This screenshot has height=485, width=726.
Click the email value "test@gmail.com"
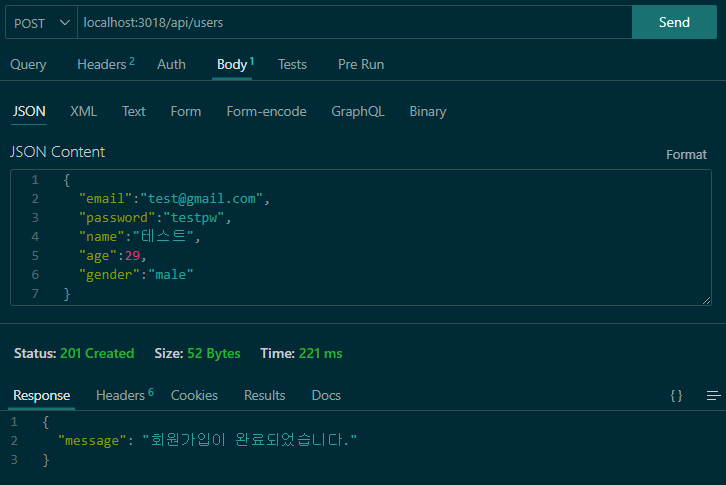[202, 198]
